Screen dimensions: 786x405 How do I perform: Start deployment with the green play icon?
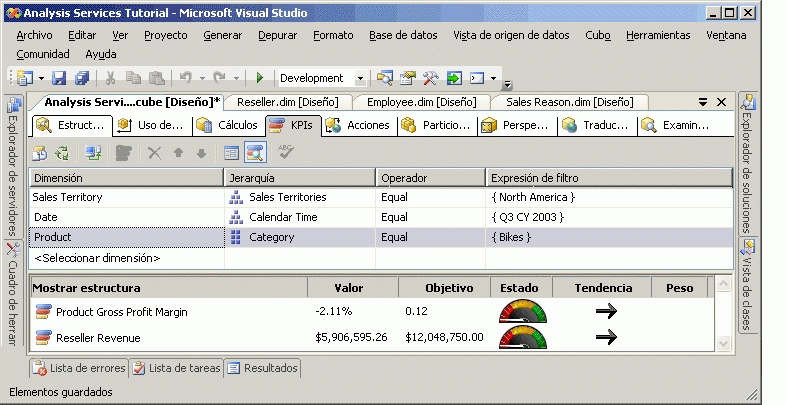260,78
